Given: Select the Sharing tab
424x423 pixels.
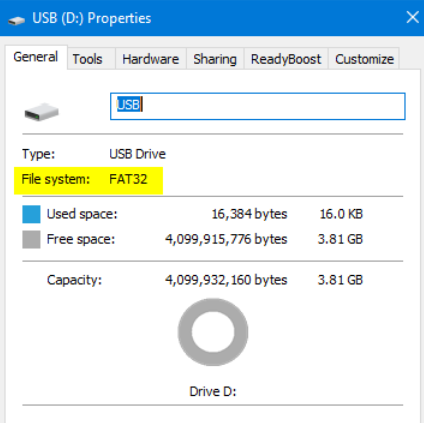Looking at the screenshot, I should click(x=215, y=59).
